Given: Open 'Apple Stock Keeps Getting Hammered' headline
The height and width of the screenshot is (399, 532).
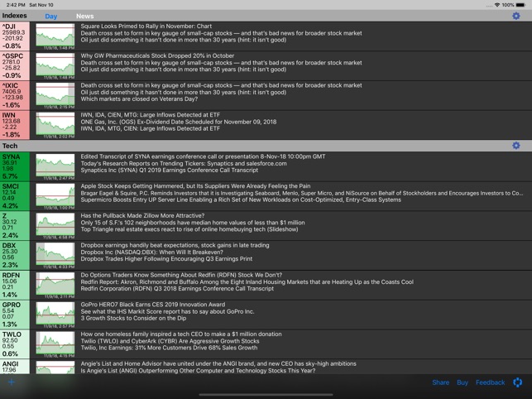Looking at the screenshot, I should 195,186.
